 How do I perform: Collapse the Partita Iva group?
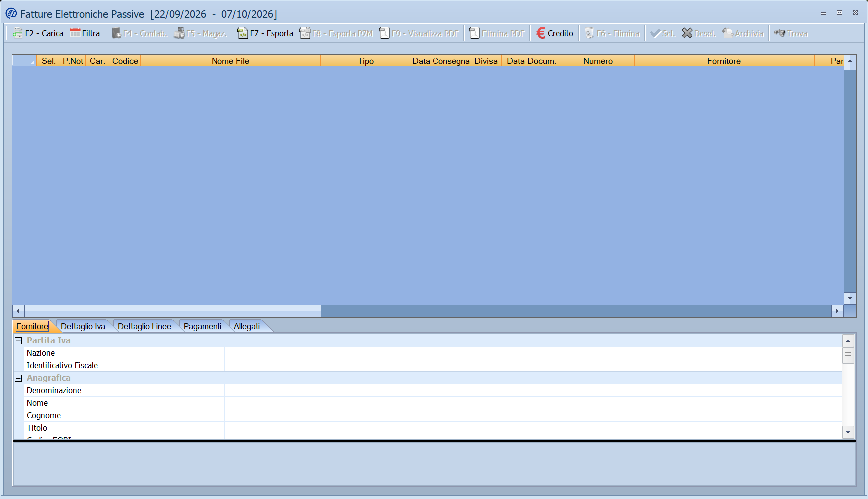click(x=18, y=341)
